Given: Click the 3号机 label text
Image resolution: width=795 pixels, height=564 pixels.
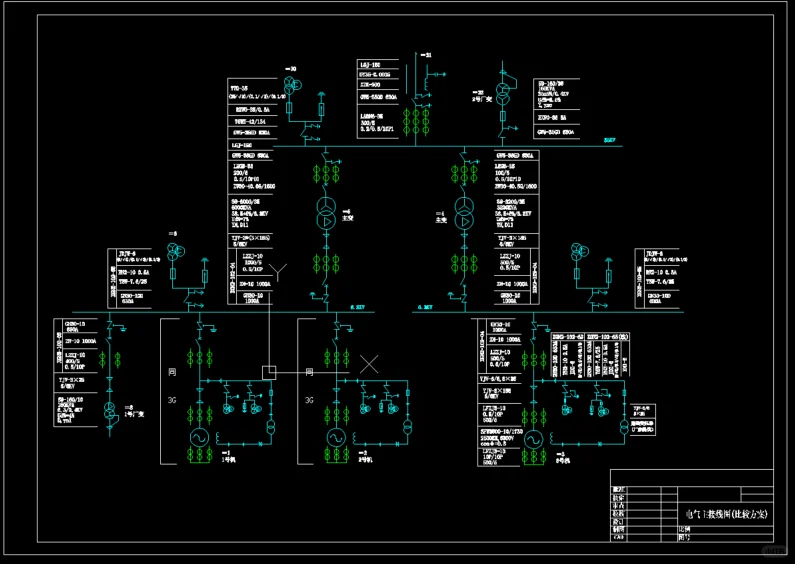Looking at the screenshot, I should [x=563, y=461].
